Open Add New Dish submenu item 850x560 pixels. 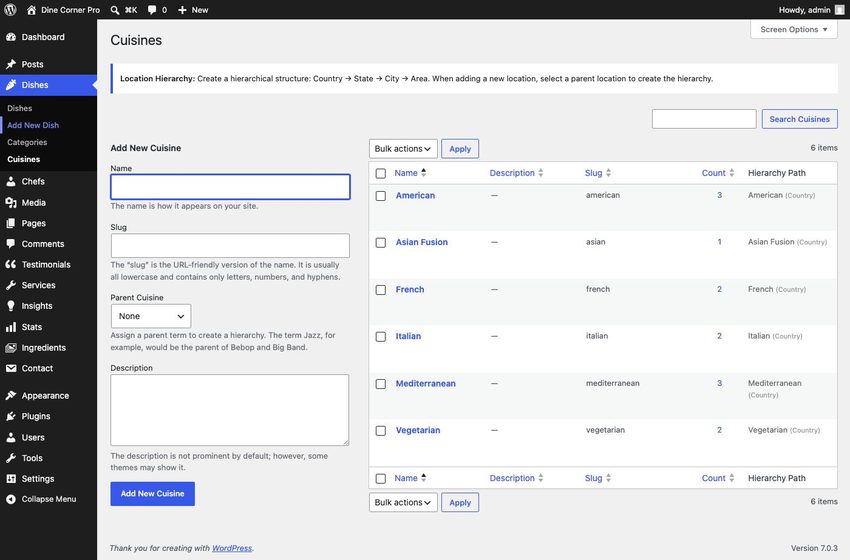(33, 125)
